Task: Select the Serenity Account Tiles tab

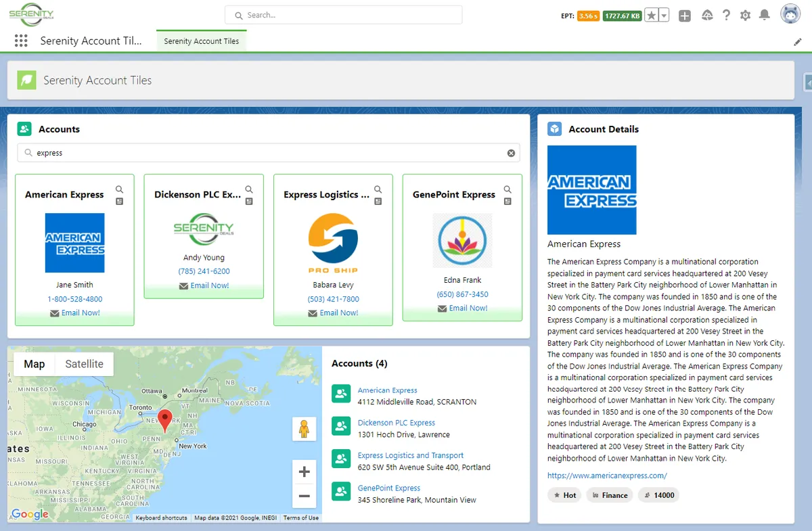Action: pos(202,41)
